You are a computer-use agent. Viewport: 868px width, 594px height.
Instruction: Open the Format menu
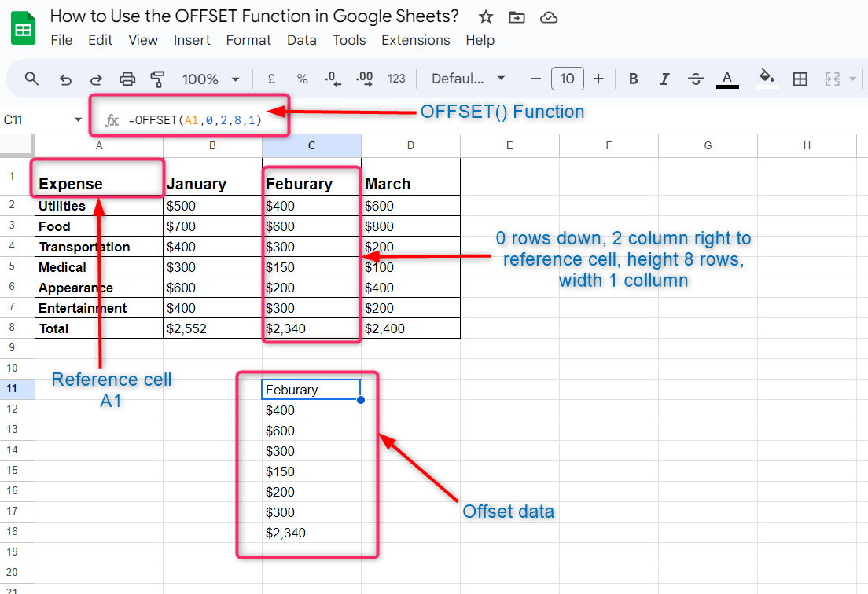click(x=248, y=40)
